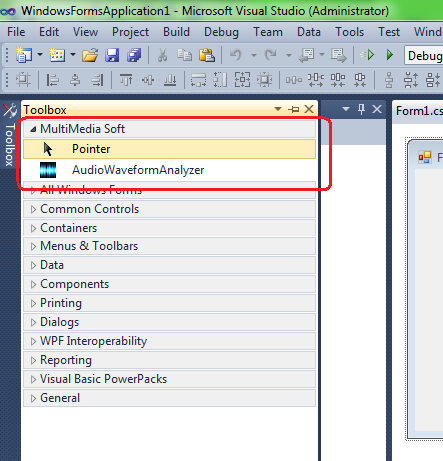Open the Redo history dropdown arrow
This screenshot has height=461, width=443.
click(x=289, y=55)
